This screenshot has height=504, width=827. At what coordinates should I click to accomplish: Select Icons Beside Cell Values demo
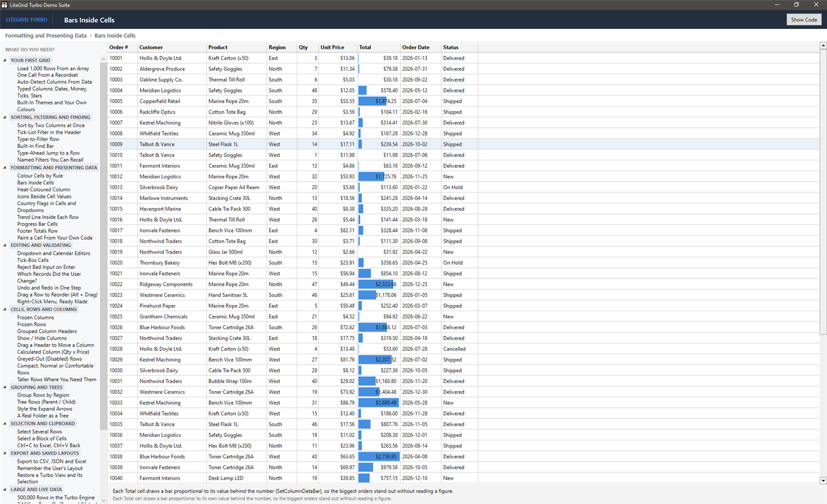click(44, 196)
